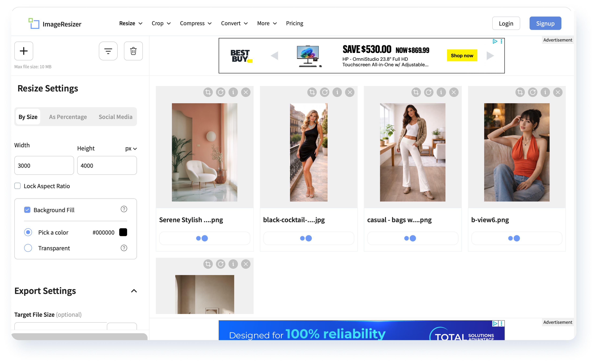
Task: Collapse the Export Settings section
Action: (134, 291)
